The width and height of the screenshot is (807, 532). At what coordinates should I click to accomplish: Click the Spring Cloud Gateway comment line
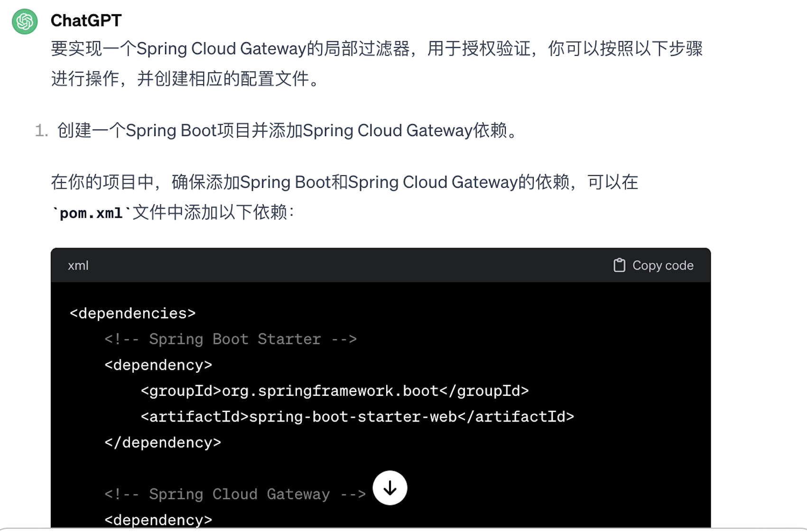tap(235, 494)
